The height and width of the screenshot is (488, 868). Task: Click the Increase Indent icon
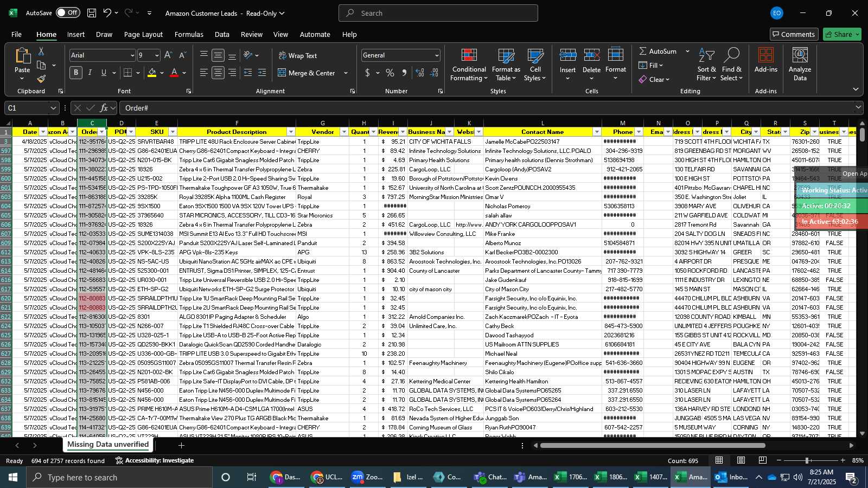(262, 73)
